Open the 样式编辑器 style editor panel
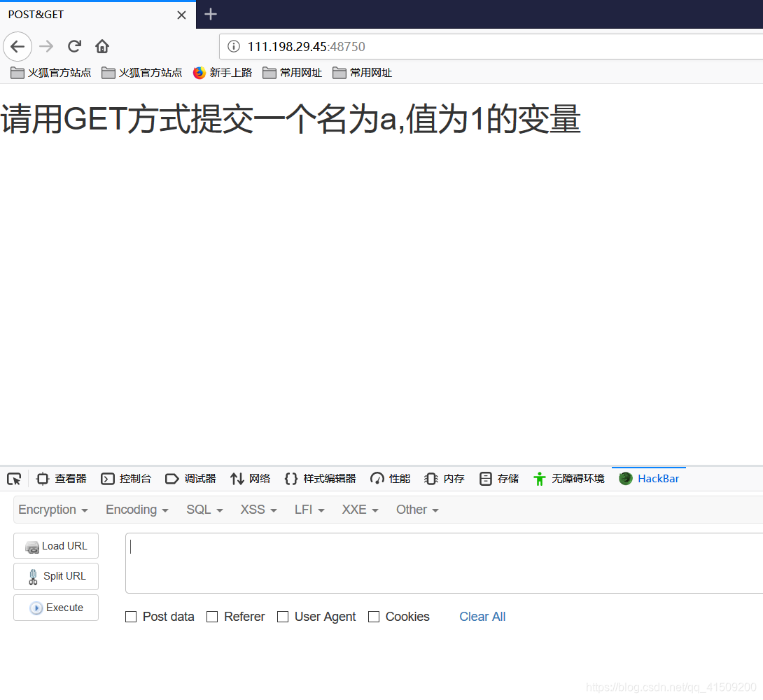This screenshot has width=763, height=700. (320, 479)
